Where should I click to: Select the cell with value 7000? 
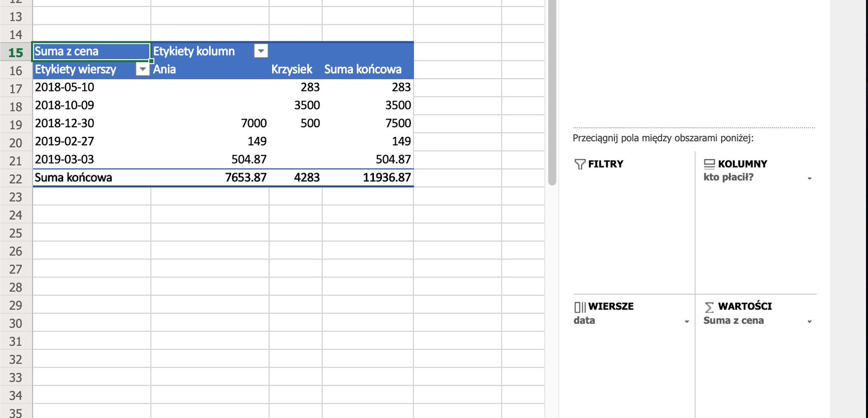pyautogui.click(x=210, y=124)
